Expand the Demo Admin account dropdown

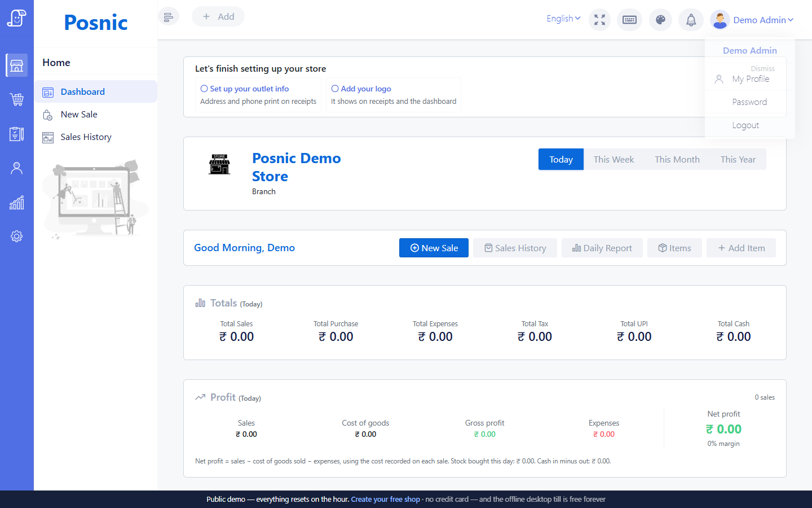pyautogui.click(x=763, y=20)
